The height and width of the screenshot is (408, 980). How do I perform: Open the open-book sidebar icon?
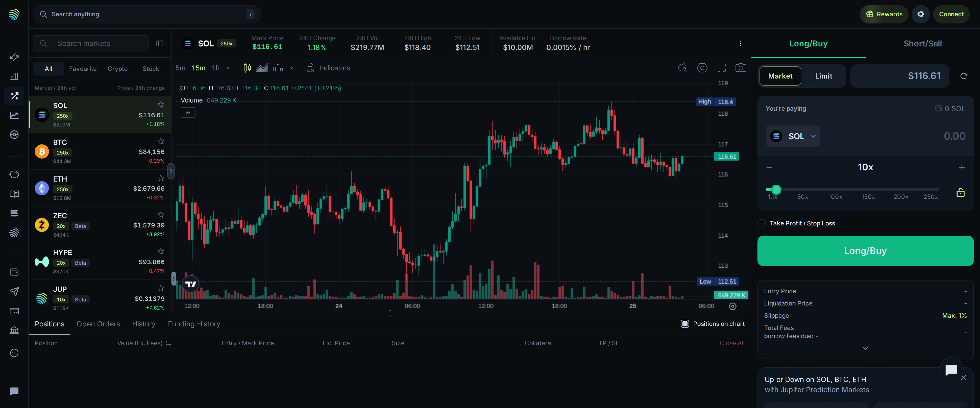click(14, 194)
